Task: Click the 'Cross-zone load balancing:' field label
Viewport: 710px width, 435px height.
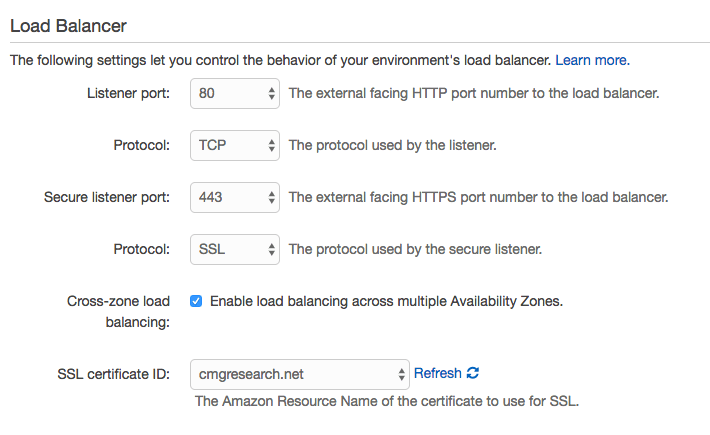Action: coord(118,311)
